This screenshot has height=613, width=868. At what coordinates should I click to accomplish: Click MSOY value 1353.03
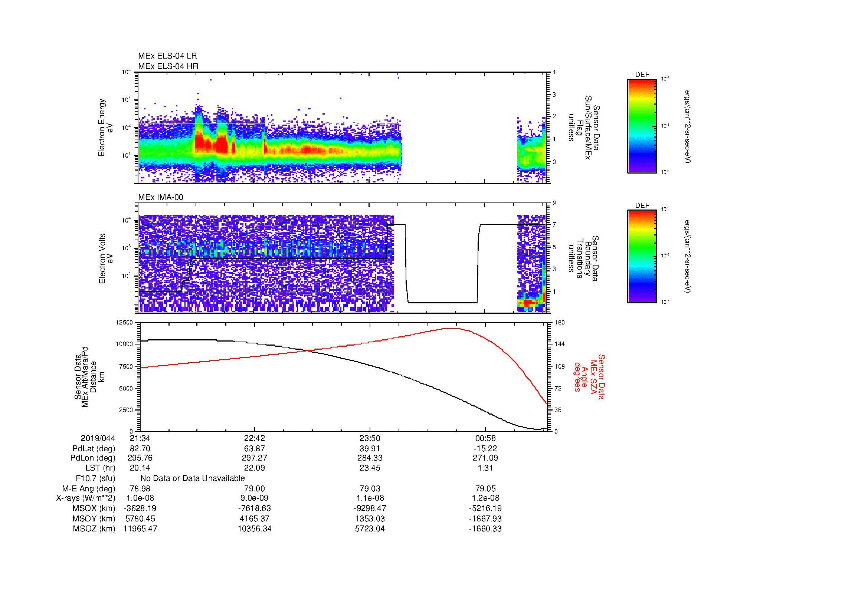click(x=370, y=518)
